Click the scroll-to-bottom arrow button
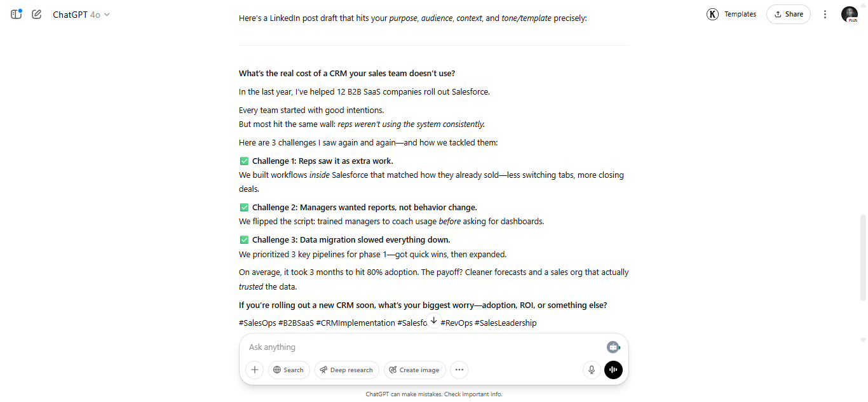868x402 pixels. (x=433, y=321)
